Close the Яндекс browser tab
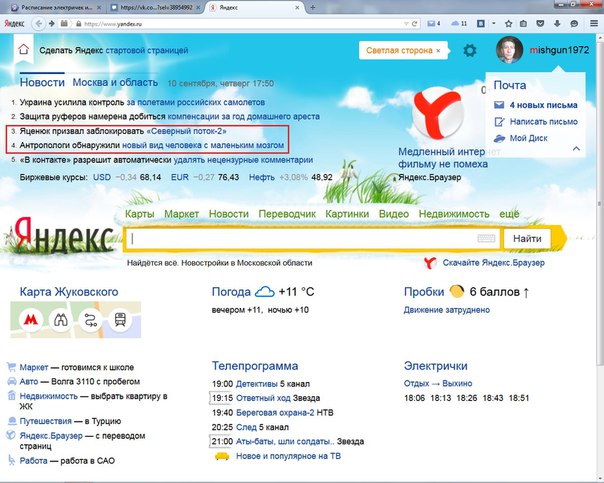Viewport: 604px width, 483px height. [x=297, y=7]
